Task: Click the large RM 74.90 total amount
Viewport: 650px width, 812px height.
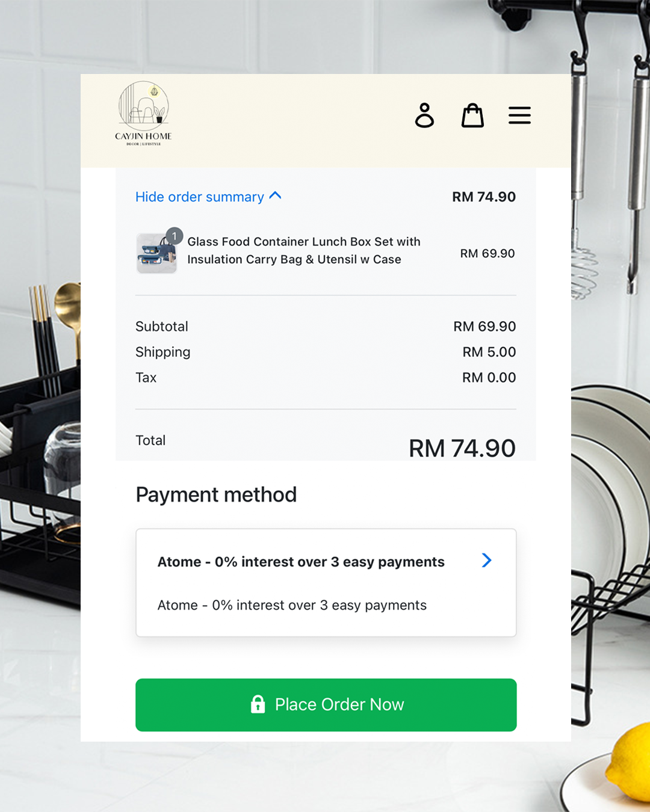Action: point(462,448)
